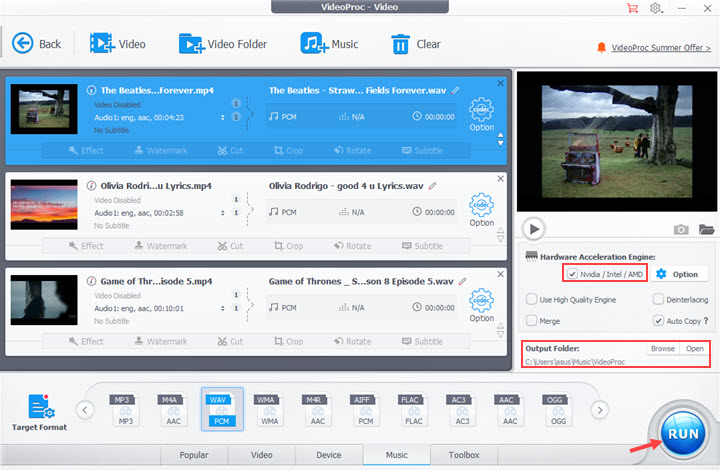The image size is (720, 470).
Task: Remove Game of Thrones file from list
Action: point(501,274)
